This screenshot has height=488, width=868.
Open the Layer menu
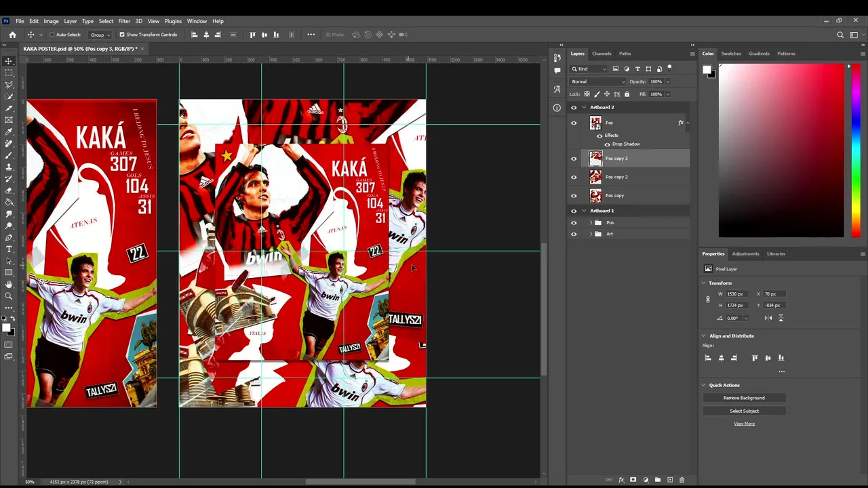coord(71,21)
